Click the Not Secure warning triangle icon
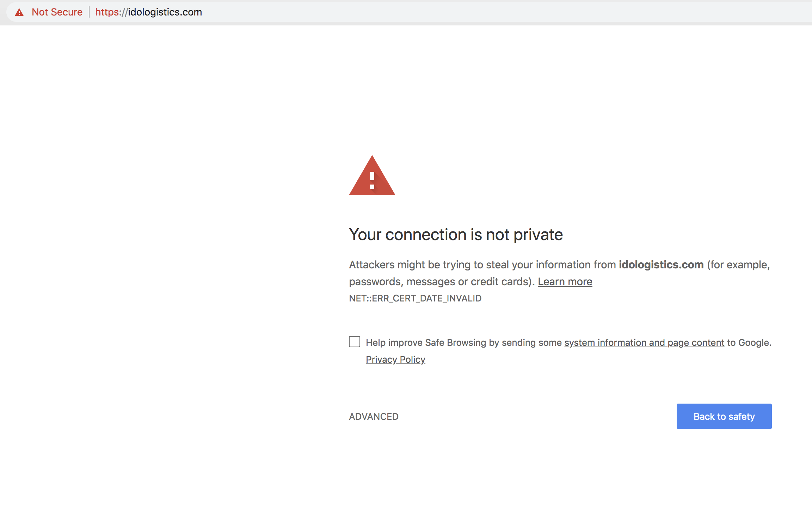Screen dimensions: 812x517 pos(19,12)
